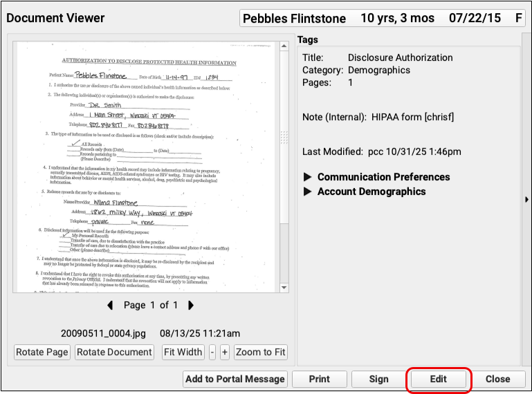Viewport: 532px width, 394px height.
Task: Click the Pebbles Flintstone patient header field
Action: click(x=382, y=18)
